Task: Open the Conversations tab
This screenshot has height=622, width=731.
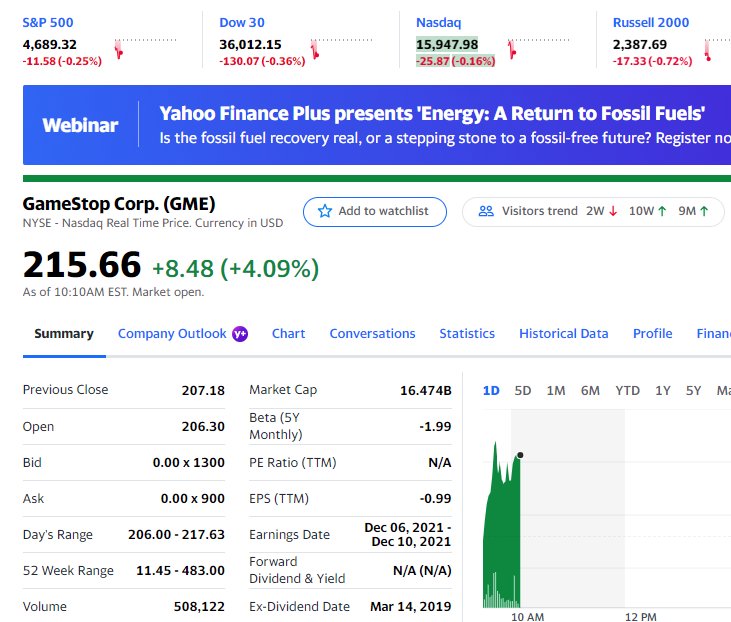Action: [x=372, y=334]
